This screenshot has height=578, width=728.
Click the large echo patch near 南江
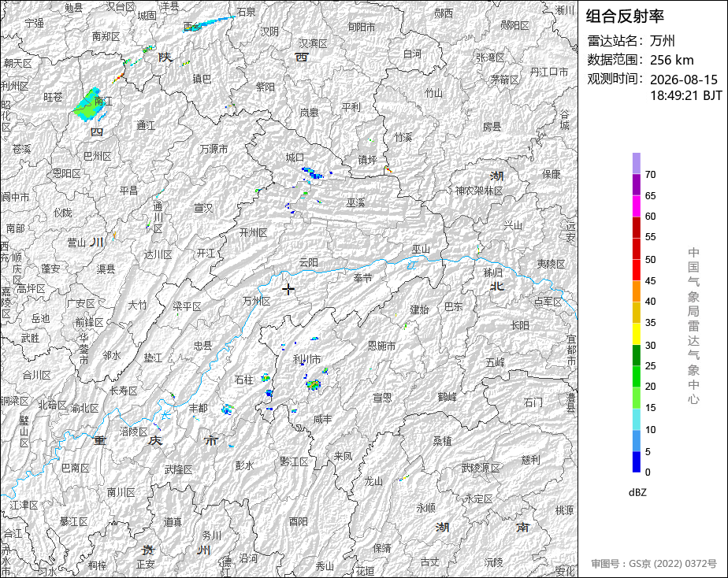point(89,105)
